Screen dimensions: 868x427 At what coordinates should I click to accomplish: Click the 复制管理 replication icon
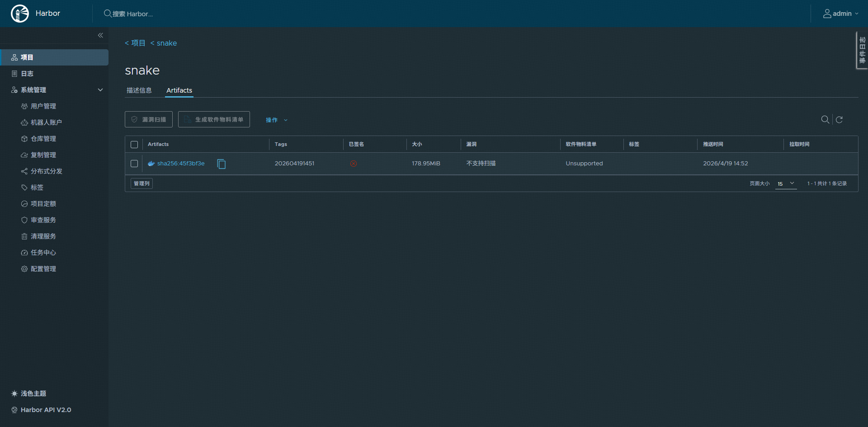(x=24, y=155)
